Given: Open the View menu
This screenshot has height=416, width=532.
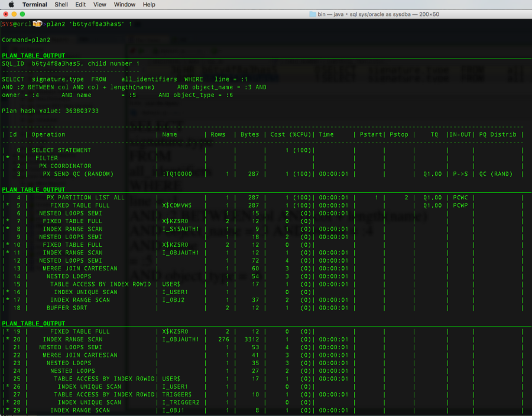Looking at the screenshot, I should click(x=99, y=4).
